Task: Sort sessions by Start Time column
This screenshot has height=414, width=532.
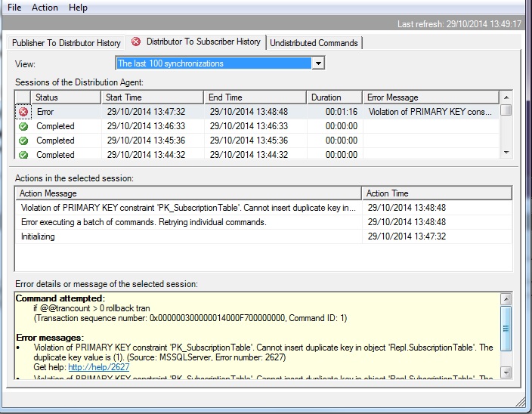Action: coord(152,97)
